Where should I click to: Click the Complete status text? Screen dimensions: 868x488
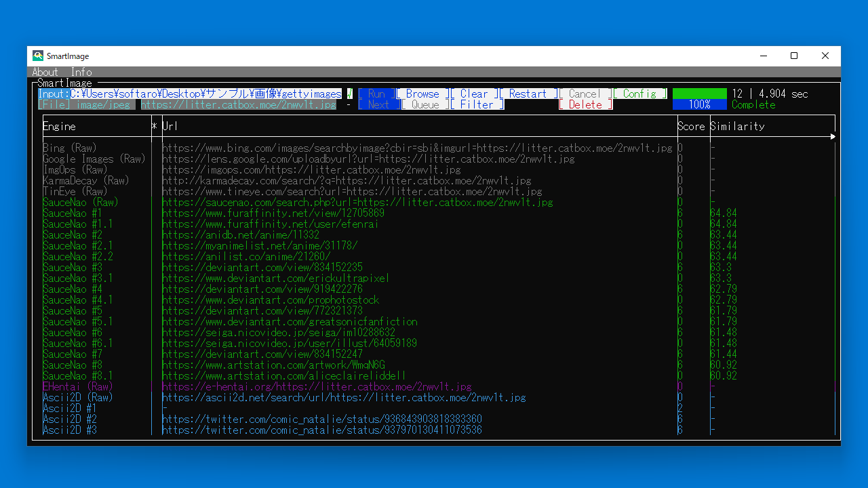coord(753,105)
